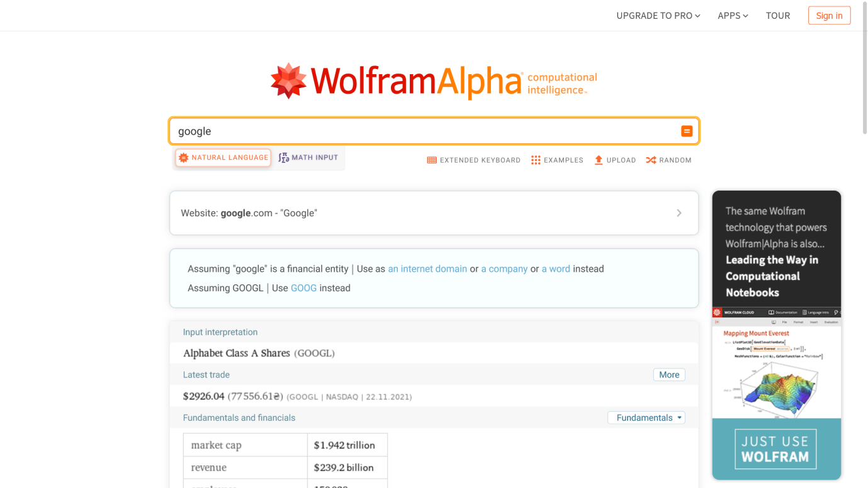Click the Latest trade heading
Image resolution: width=868 pixels, height=488 pixels.
click(206, 375)
